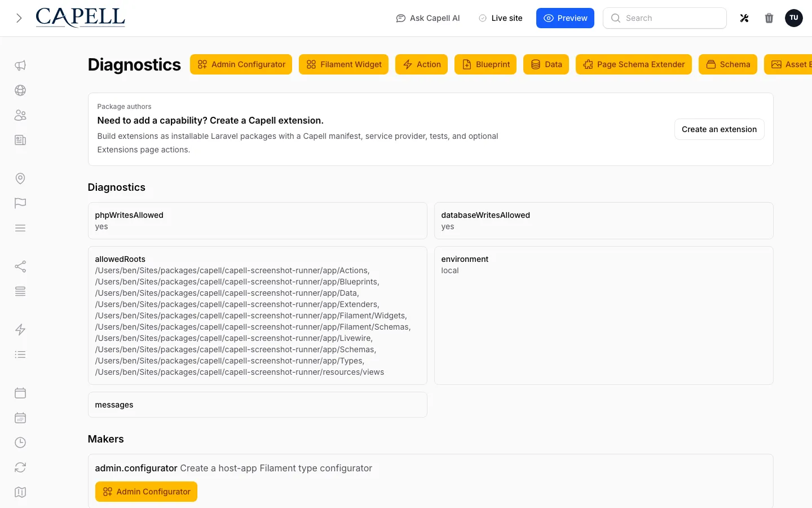Open the stacked rows icon in sidebar
Viewport: 812px width, 508px height.
pos(20,291)
